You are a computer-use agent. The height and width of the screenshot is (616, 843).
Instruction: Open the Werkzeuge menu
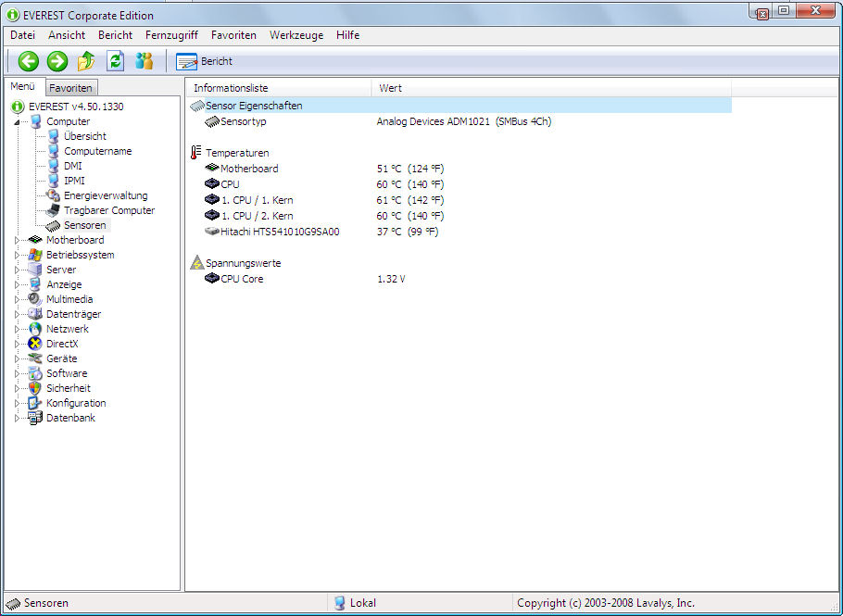coord(296,35)
